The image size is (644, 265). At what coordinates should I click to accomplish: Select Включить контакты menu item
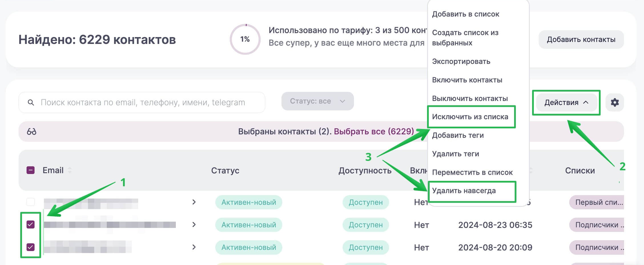point(467,80)
